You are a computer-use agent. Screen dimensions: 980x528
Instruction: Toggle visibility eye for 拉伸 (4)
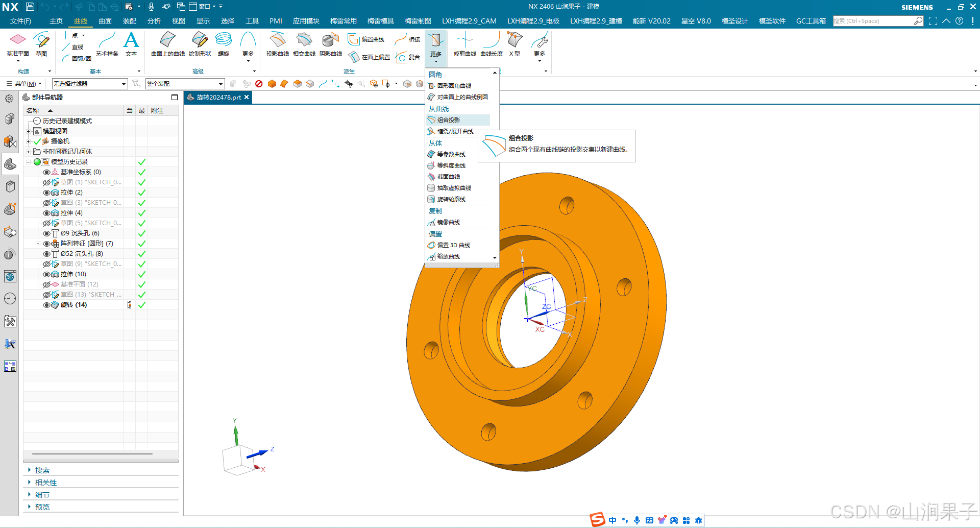[x=46, y=213]
